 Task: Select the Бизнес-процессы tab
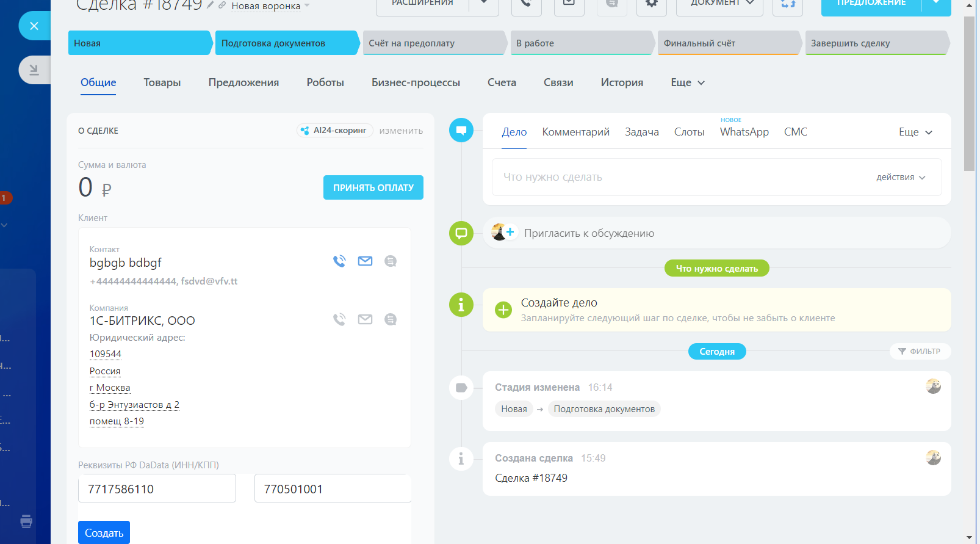[416, 82]
